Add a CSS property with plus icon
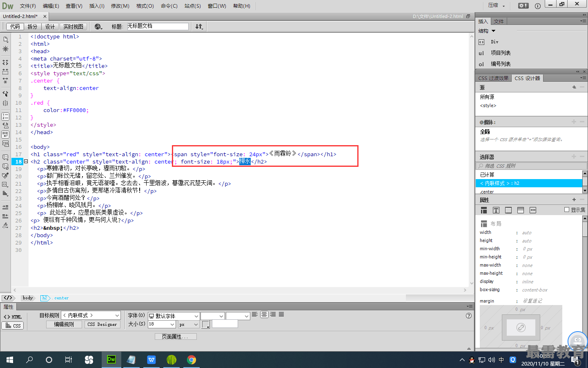 [x=574, y=200]
